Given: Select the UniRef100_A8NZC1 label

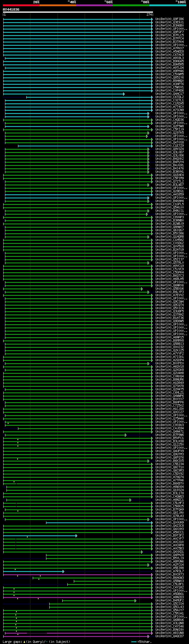Looking at the screenshot, I should [170, 500].
